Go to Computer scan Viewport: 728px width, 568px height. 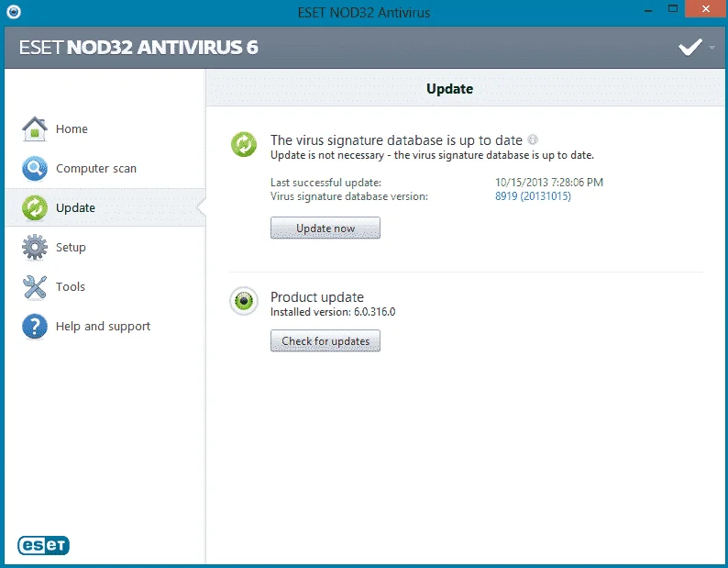pyautogui.click(x=105, y=168)
